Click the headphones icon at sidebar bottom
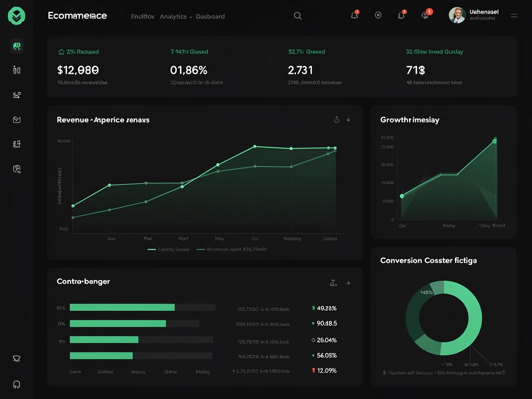This screenshot has height=399, width=532. (x=17, y=384)
